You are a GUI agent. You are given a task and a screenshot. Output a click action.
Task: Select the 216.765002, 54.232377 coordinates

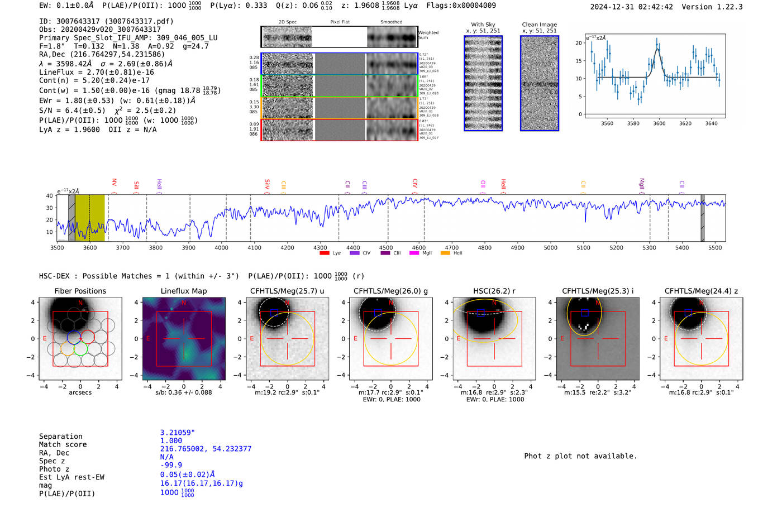pyautogui.click(x=206, y=449)
